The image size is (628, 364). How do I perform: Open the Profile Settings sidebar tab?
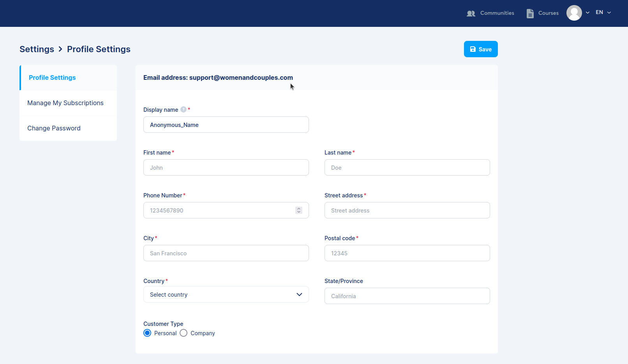click(68, 77)
